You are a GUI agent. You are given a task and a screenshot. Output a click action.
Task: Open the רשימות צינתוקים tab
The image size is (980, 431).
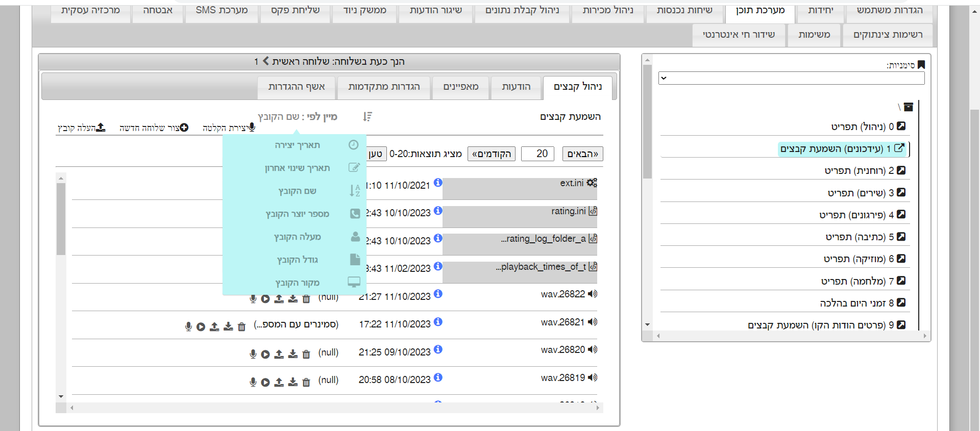point(888,35)
